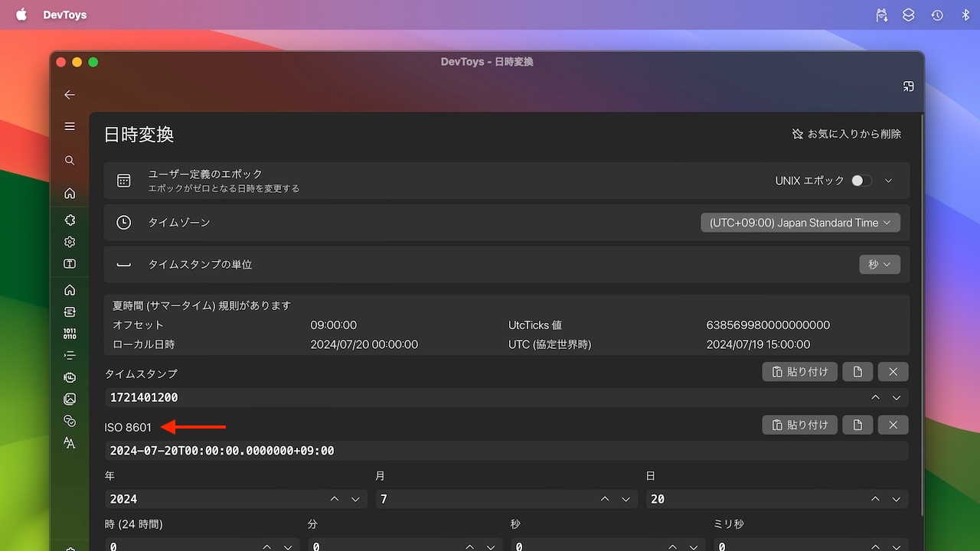Clear the タイムスタンプ field with the X

pos(893,372)
